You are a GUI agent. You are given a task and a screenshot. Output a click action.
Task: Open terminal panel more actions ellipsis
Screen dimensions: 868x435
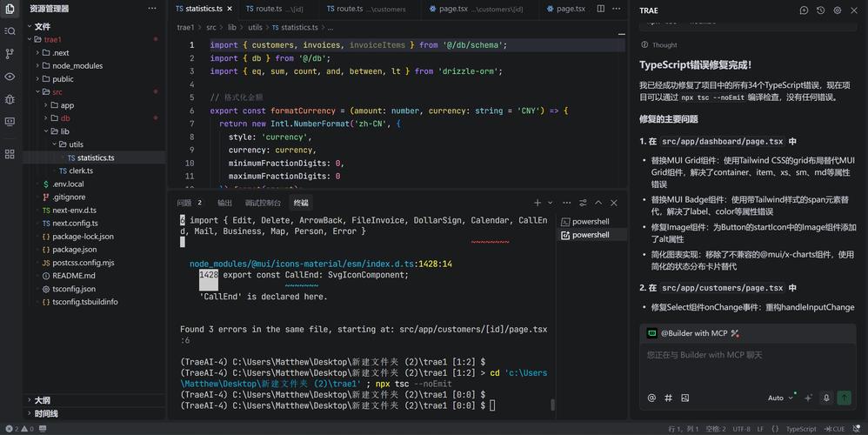pos(567,203)
